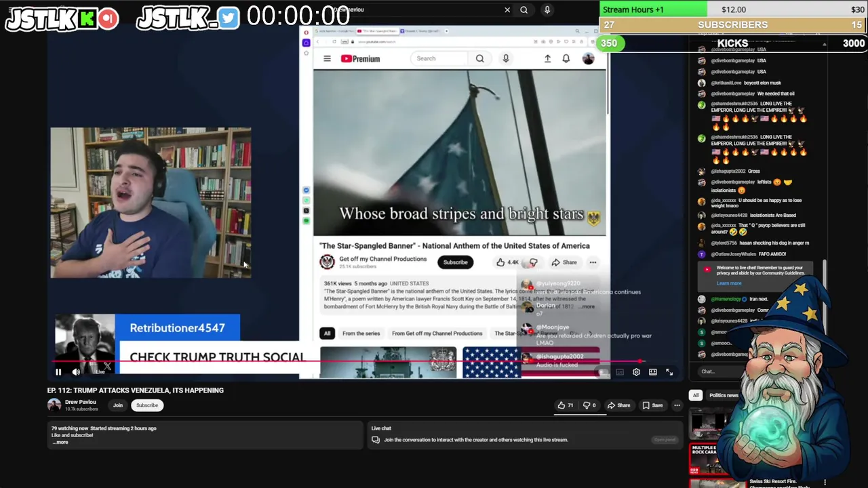The height and width of the screenshot is (488, 868).
Task: Select 'All' chip in recommendations sidebar
Action: click(x=695, y=395)
